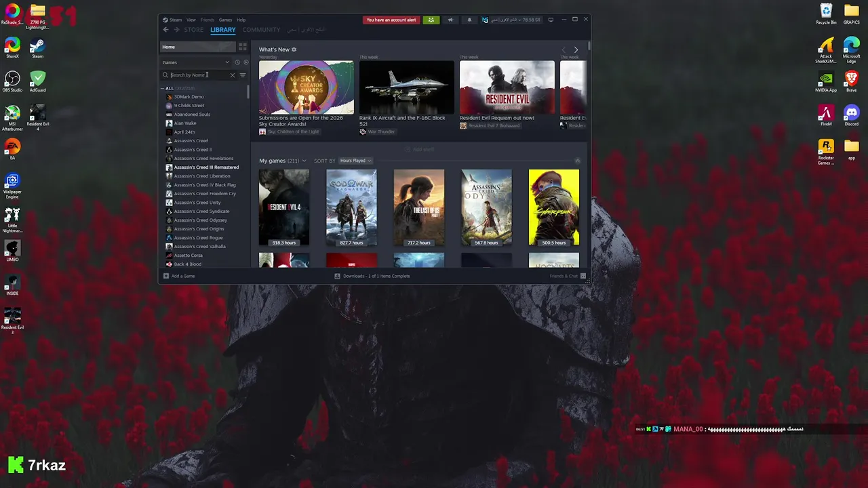This screenshot has height=488, width=868.
Task: Select Alan Wake in the library list
Action: point(185,123)
